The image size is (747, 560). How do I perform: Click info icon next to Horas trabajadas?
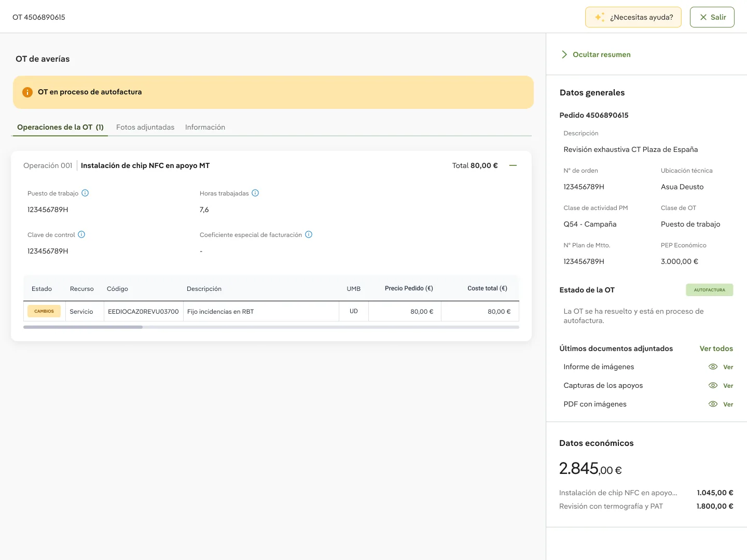[255, 193]
